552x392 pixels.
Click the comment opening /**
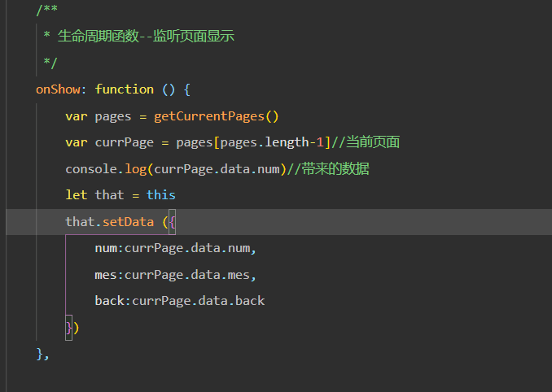pyautogui.click(x=47, y=10)
